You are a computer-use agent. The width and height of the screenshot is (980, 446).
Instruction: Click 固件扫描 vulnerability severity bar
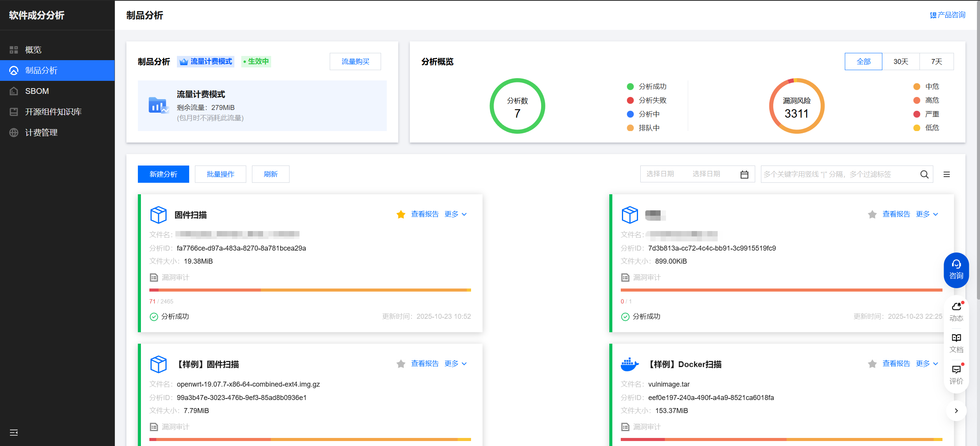[x=310, y=290]
